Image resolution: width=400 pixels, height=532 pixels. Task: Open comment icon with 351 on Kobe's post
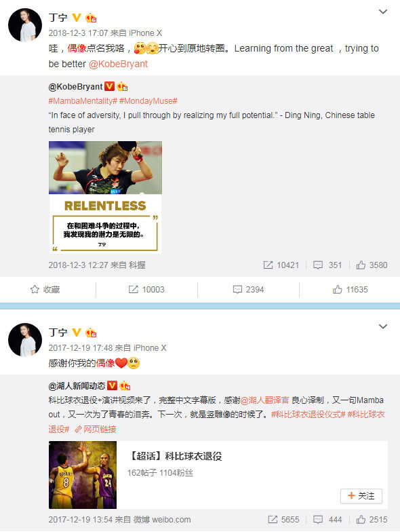(327, 265)
